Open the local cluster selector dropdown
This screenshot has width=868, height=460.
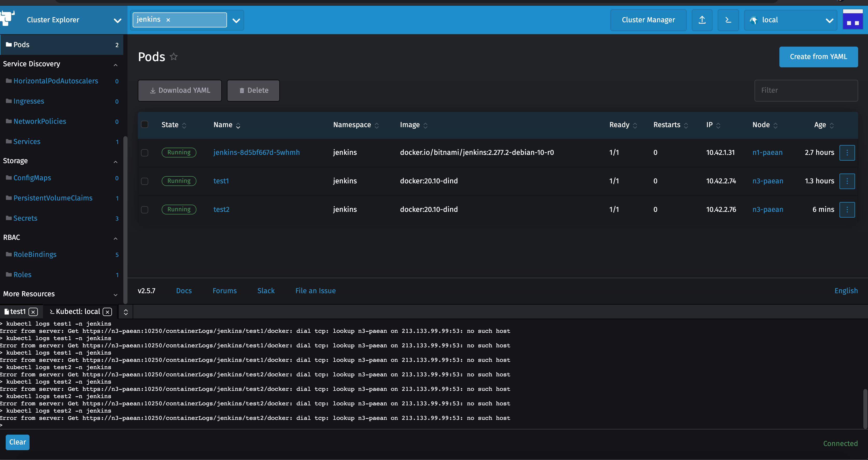coord(791,20)
